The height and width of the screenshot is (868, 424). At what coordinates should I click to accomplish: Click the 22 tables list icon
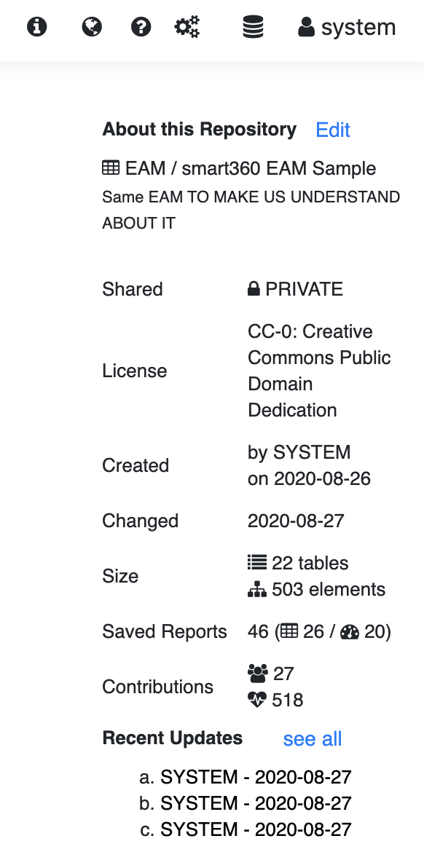pos(257,562)
